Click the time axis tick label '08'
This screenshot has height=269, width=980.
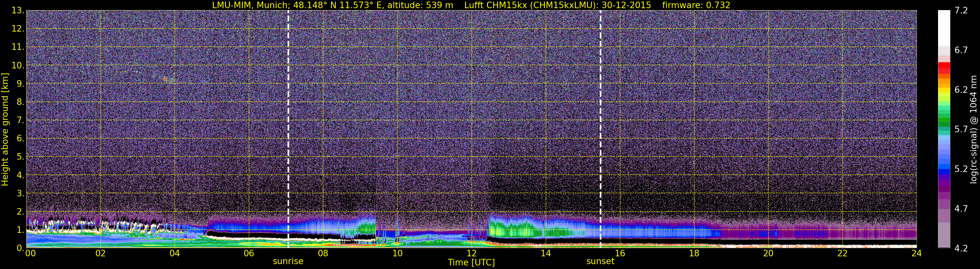pyautogui.click(x=323, y=253)
